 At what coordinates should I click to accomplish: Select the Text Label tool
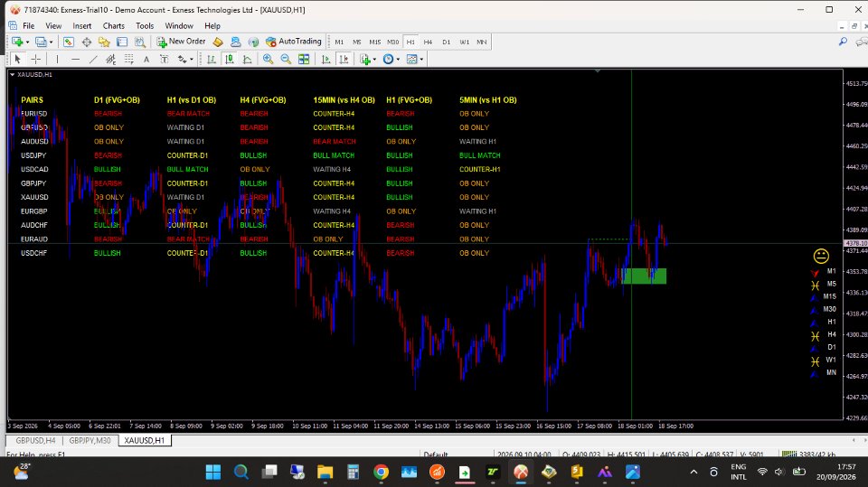165,59
